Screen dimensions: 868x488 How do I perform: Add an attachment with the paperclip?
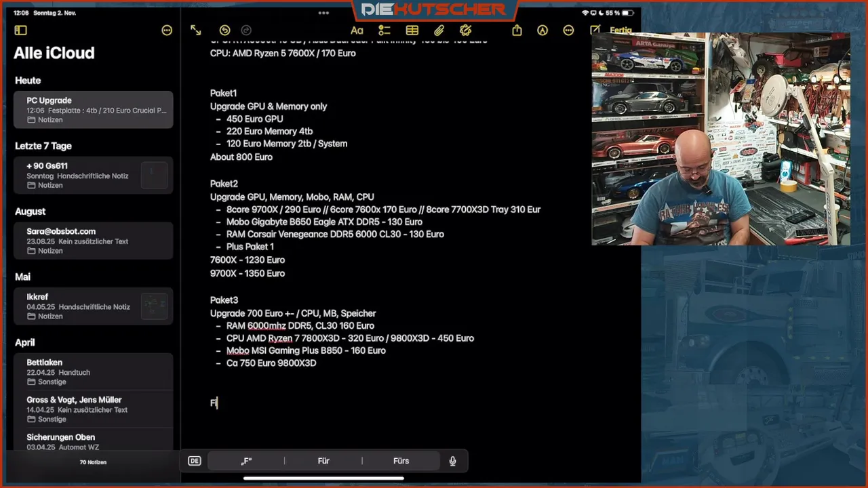439,30
